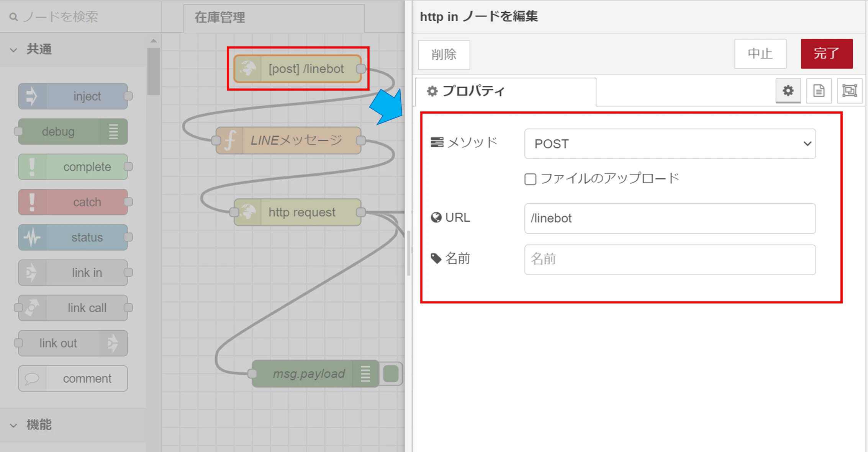Open node description document icon tab
868x452 pixels.
point(819,91)
